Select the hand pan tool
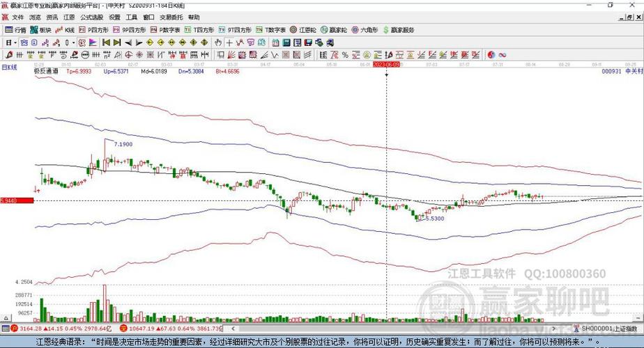 coord(218,42)
